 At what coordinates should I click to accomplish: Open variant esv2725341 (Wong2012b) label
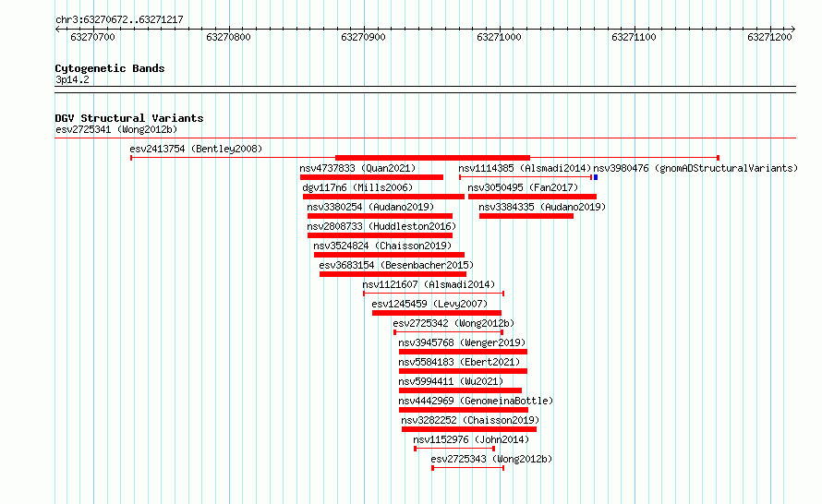[x=116, y=129]
